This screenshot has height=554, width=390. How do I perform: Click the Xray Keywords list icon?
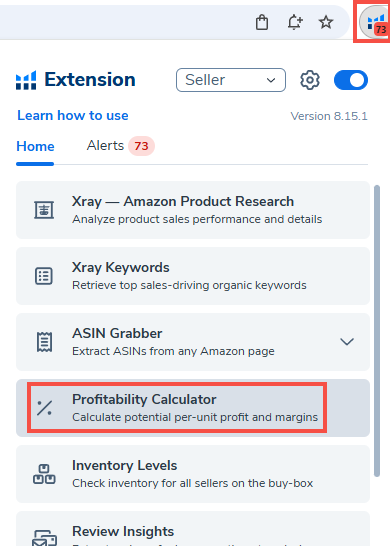(44, 276)
